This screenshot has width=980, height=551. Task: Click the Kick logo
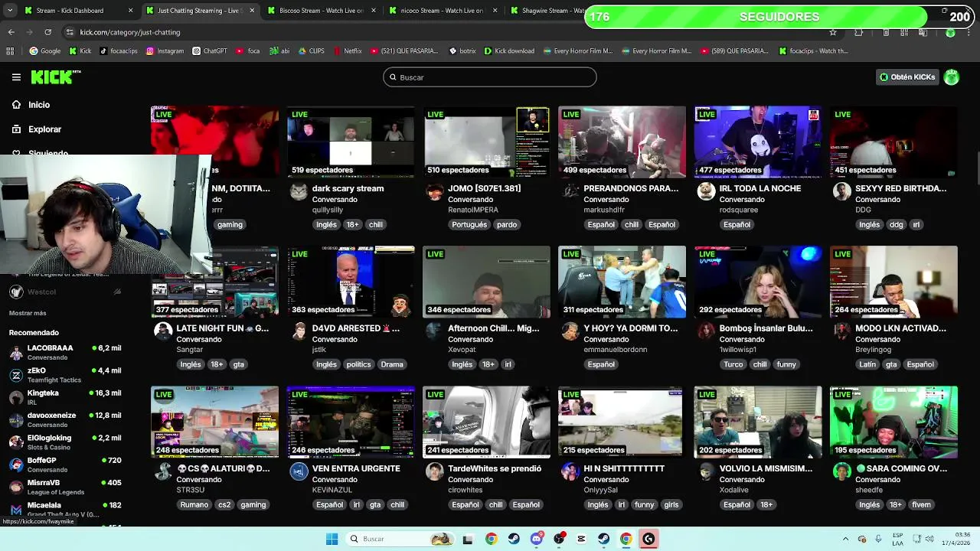(55, 77)
